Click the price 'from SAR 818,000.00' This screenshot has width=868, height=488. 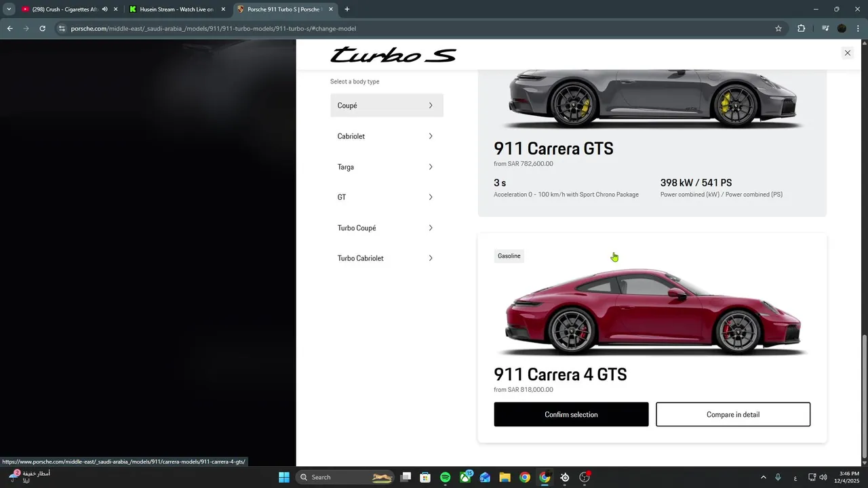(524, 390)
